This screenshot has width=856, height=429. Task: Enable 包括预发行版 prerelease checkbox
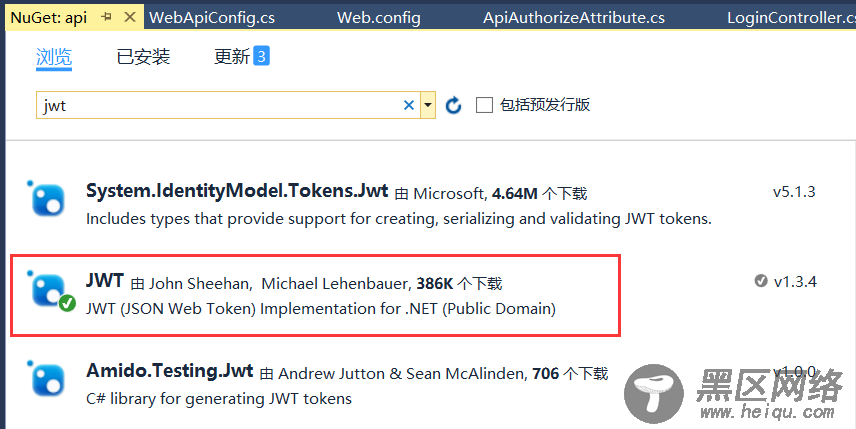[x=484, y=105]
